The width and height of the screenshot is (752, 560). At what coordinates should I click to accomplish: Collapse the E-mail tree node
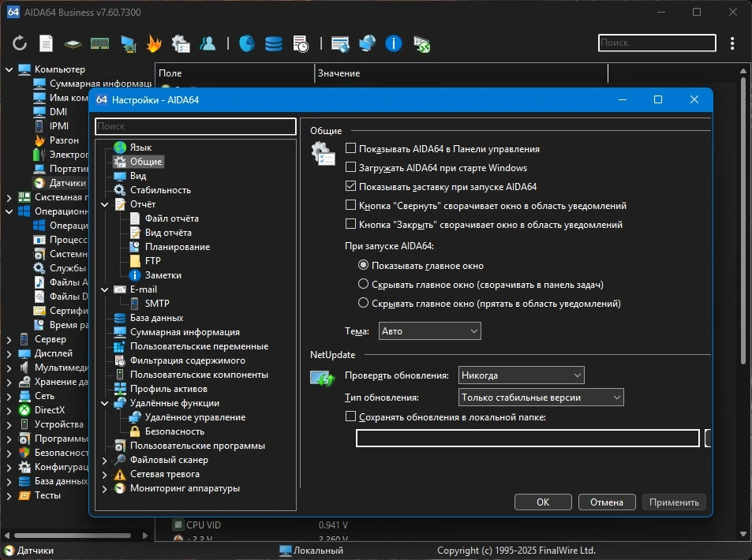pyautogui.click(x=104, y=289)
